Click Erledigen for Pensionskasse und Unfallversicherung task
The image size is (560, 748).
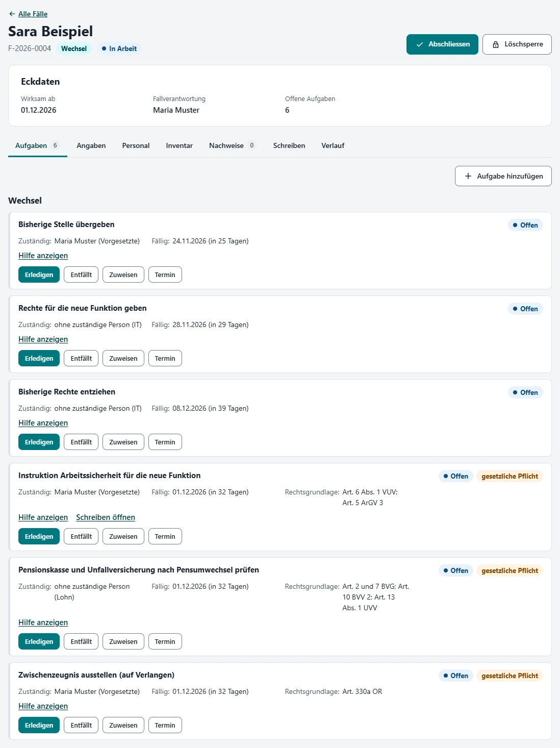tap(39, 641)
